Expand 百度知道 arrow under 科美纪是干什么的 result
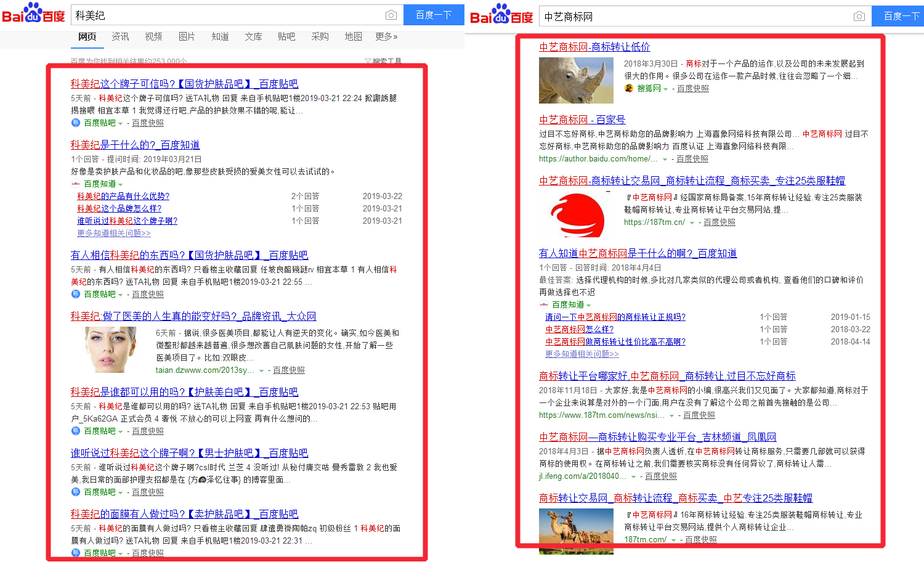This screenshot has height=567, width=924. (x=120, y=184)
